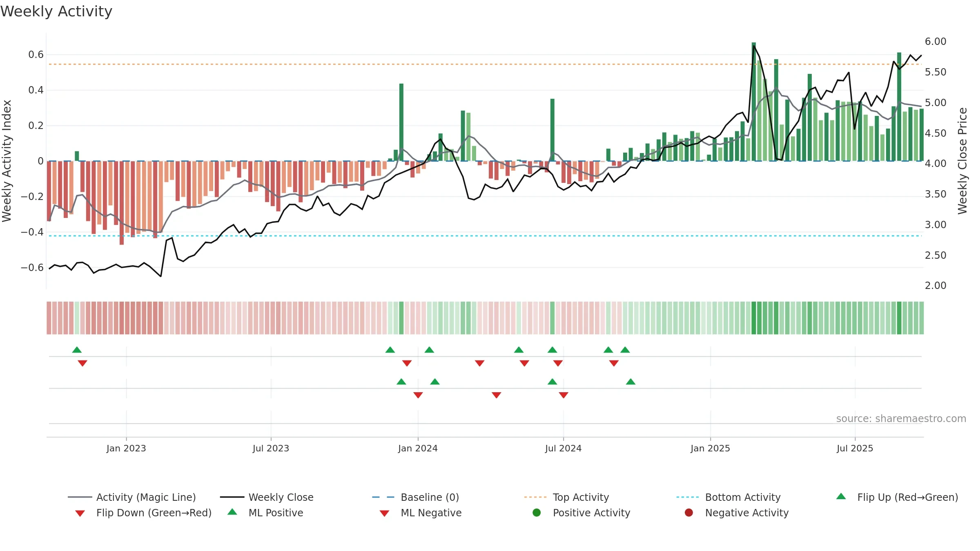Toggle Activity (Magic Line) legend entry
The height and width of the screenshot is (551, 980).
point(132,497)
